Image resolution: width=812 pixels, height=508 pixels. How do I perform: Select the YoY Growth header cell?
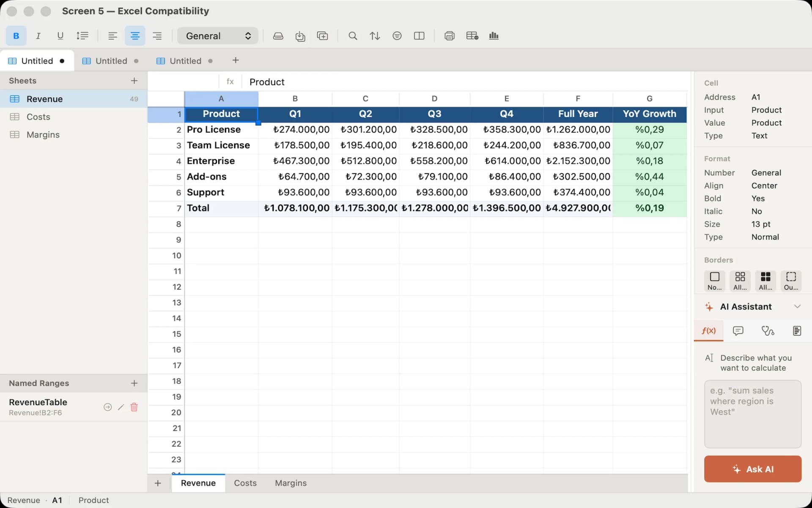point(650,114)
